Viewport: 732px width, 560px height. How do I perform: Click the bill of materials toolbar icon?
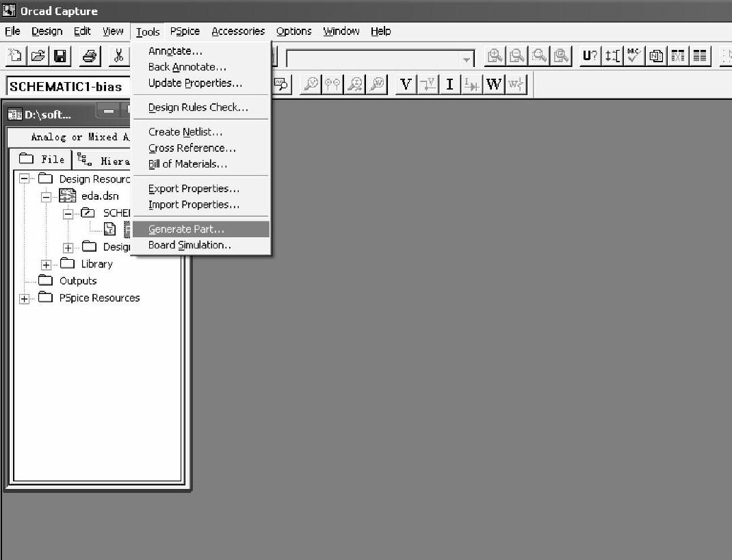(700, 56)
